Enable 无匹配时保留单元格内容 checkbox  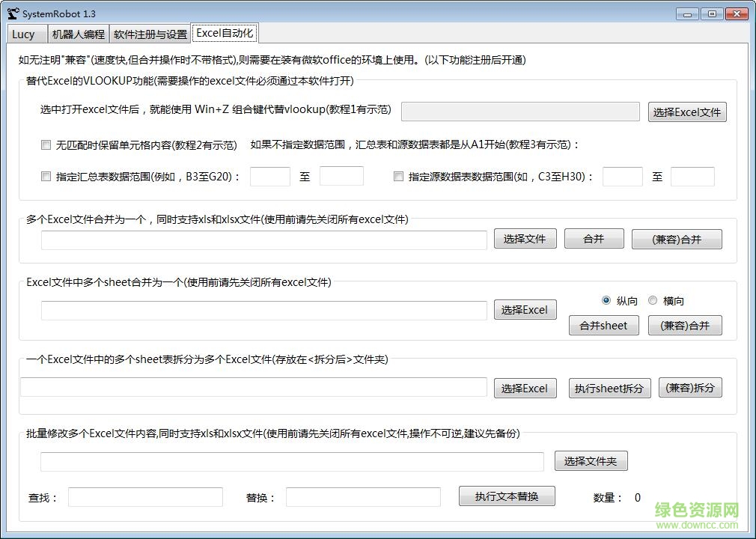pyautogui.click(x=46, y=145)
